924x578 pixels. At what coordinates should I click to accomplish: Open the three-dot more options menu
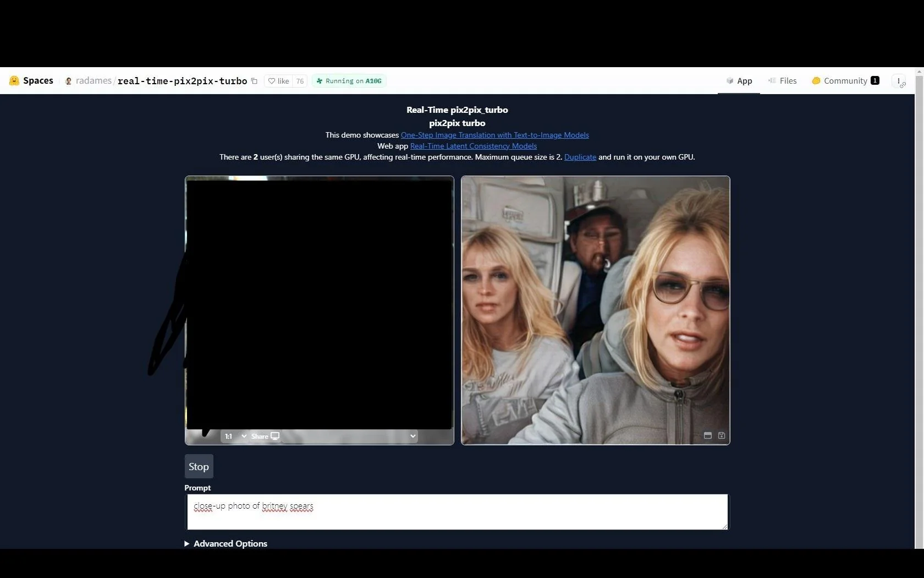click(x=899, y=81)
